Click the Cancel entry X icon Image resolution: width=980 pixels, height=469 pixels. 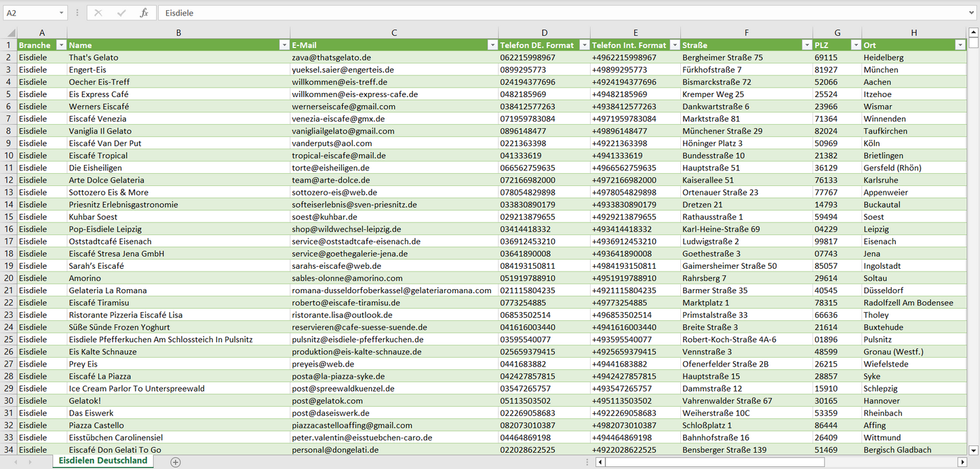click(98, 13)
